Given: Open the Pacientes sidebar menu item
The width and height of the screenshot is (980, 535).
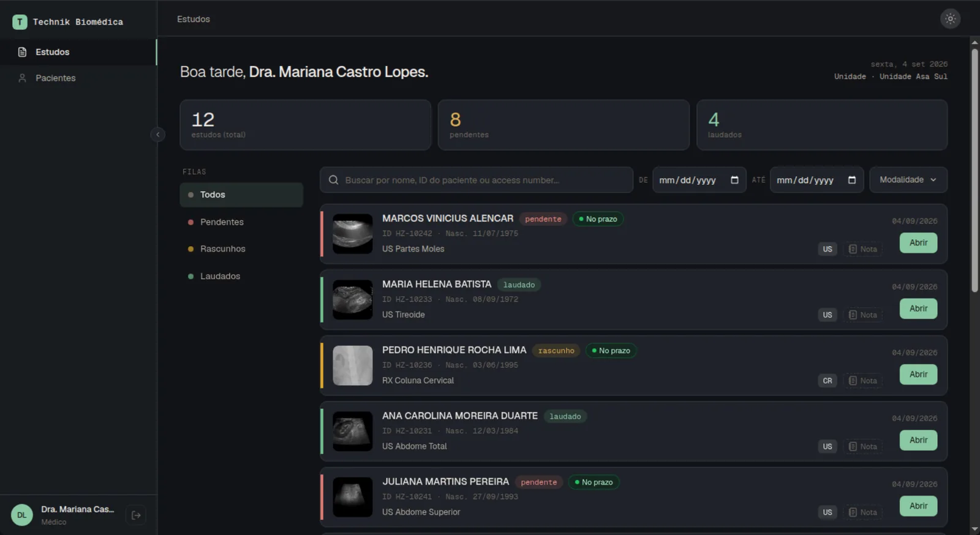Looking at the screenshot, I should click(78, 78).
